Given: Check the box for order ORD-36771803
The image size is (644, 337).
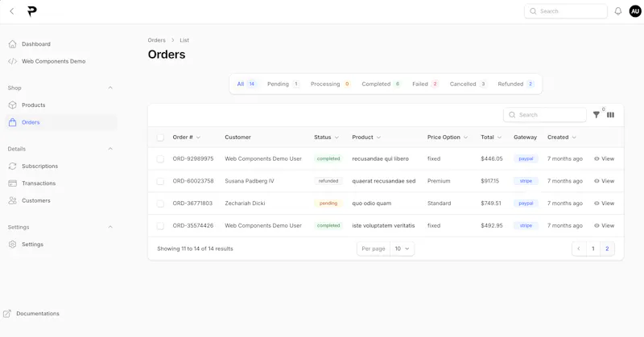Looking at the screenshot, I should coord(160,203).
